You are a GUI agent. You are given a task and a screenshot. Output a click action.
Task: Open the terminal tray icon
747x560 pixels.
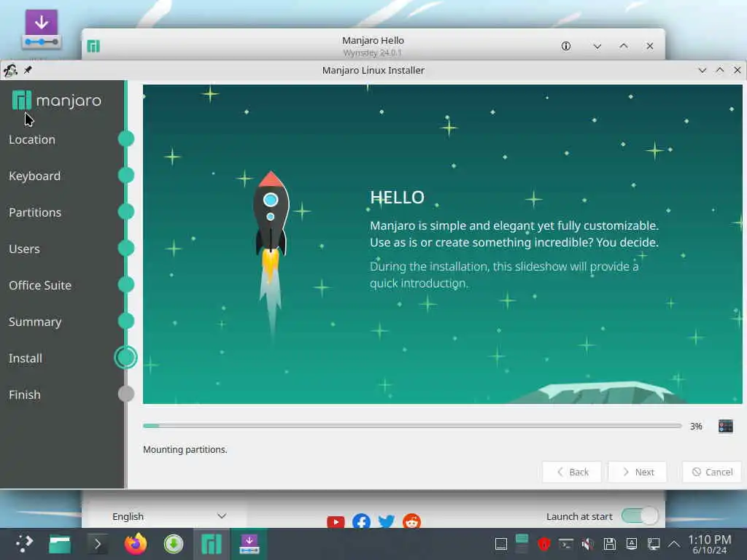tap(565, 544)
